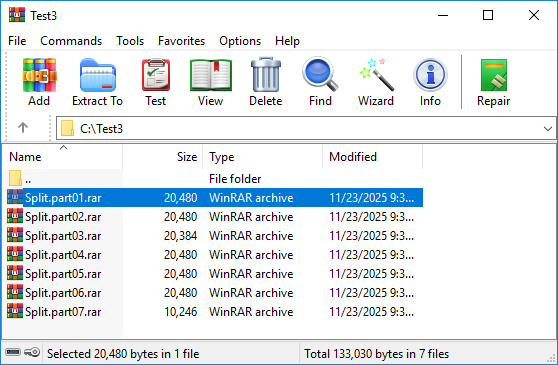Click the Split.part04.rar archive icon

click(15, 254)
